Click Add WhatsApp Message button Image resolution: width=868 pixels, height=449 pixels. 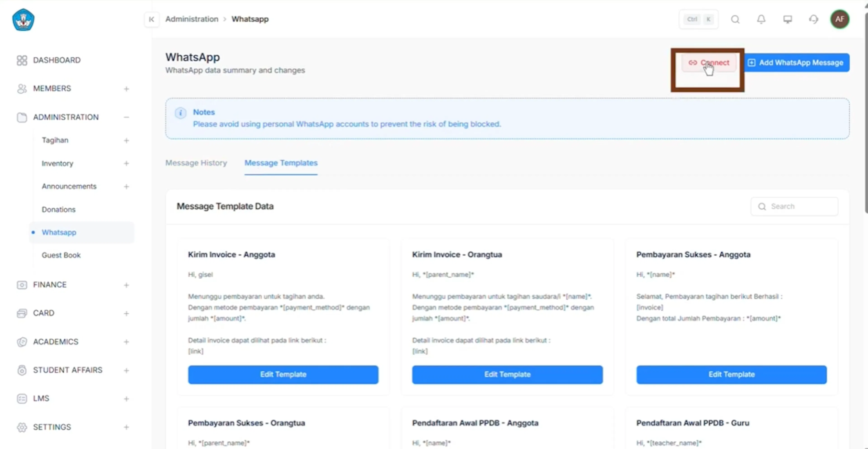coord(797,63)
